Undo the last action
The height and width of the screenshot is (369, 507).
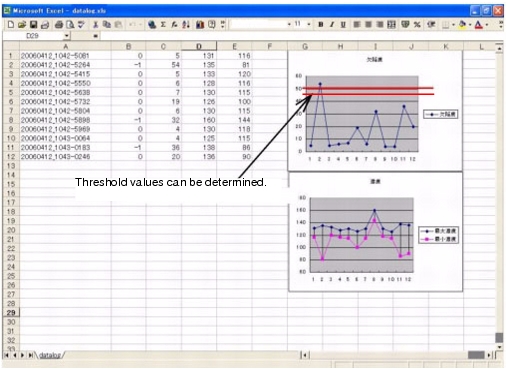(132, 24)
